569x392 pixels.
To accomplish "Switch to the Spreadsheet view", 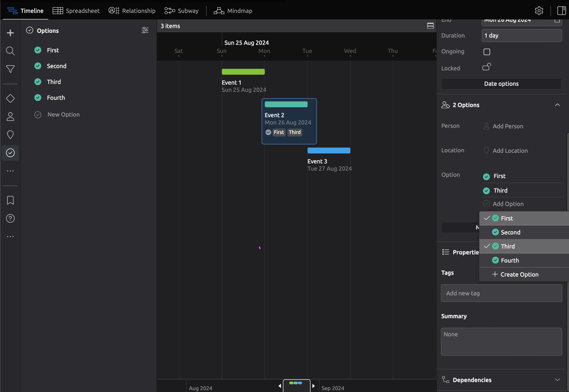I will 76,11.
